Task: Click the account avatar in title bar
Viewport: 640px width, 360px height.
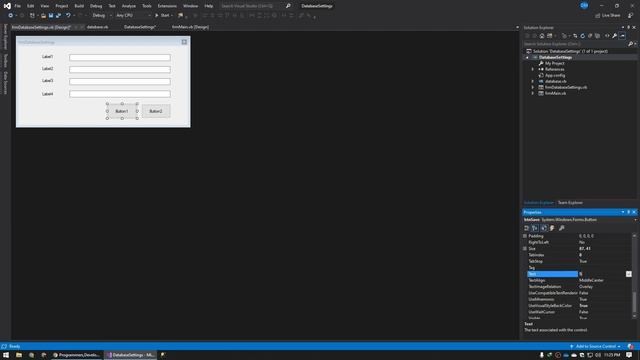Action: tap(584, 5)
